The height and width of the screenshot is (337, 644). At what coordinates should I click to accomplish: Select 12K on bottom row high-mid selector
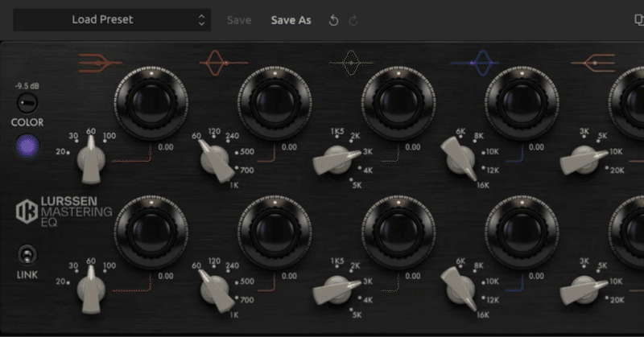click(492, 300)
